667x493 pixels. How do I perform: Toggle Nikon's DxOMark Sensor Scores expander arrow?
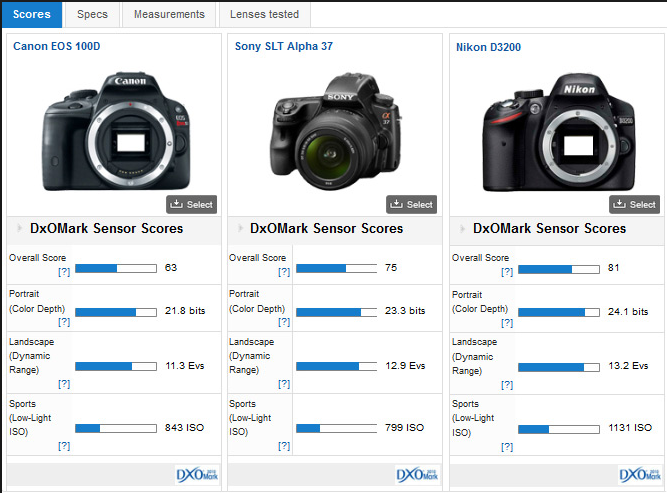[462, 229]
